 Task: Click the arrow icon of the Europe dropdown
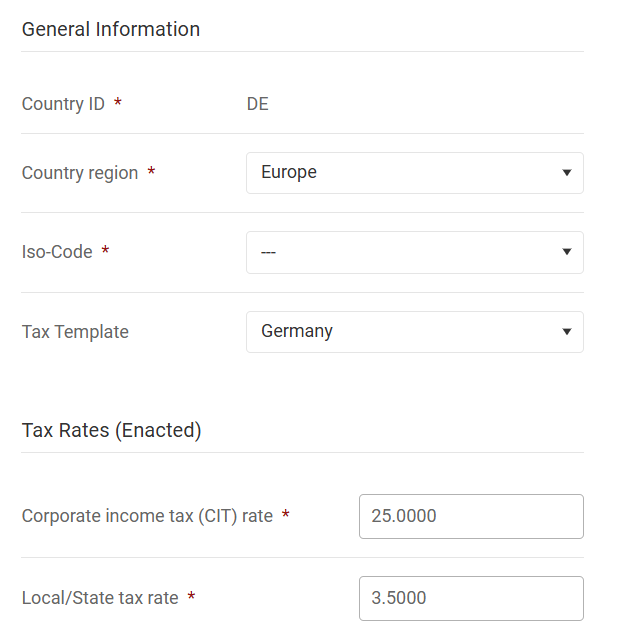(x=566, y=173)
